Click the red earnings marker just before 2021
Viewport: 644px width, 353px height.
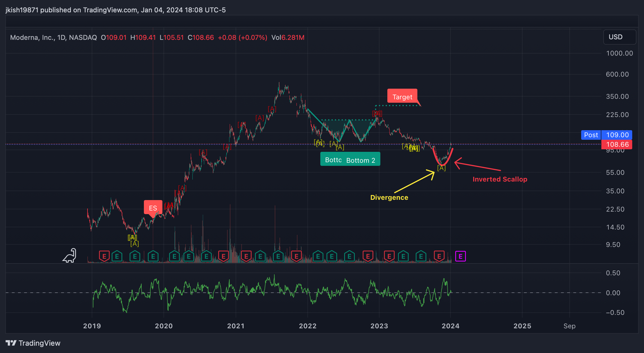[x=224, y=256]
